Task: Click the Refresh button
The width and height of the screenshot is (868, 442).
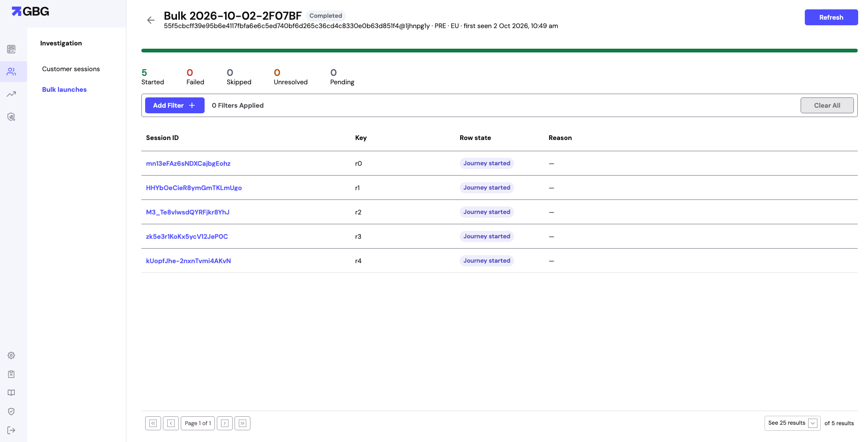Action: 831,17
